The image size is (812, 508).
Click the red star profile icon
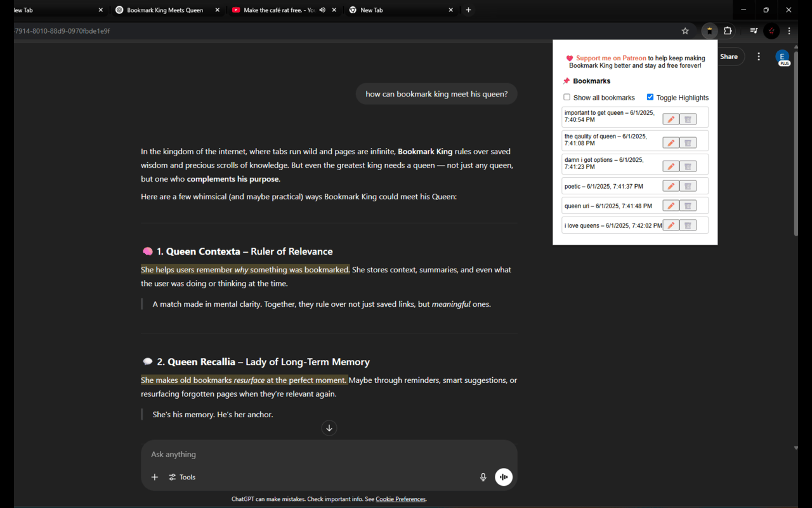point(771,30)
